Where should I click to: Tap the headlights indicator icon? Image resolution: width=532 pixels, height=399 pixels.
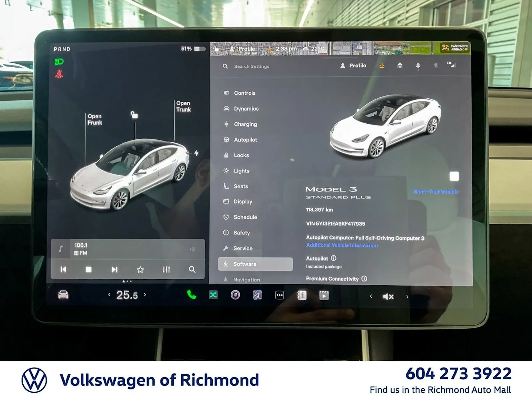click(59, 62)
